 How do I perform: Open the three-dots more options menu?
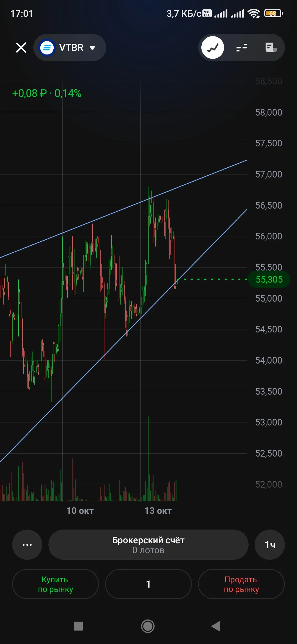click(x=27, y=545)
